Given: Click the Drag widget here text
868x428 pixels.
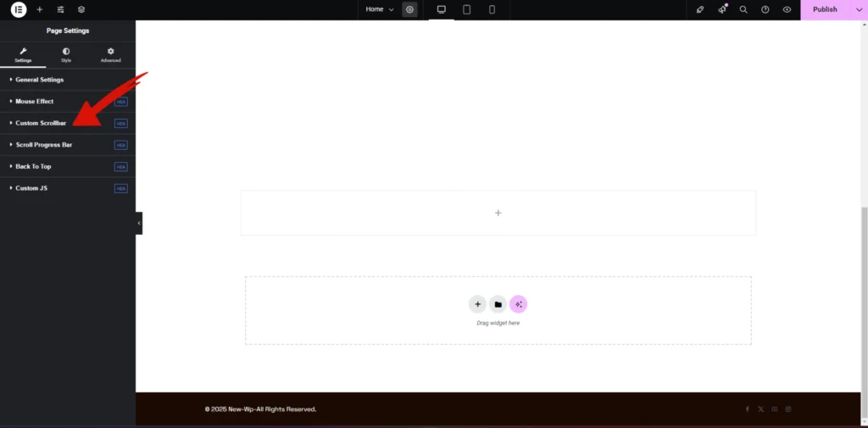Looking at the screenshot, I should pos(498,323).
